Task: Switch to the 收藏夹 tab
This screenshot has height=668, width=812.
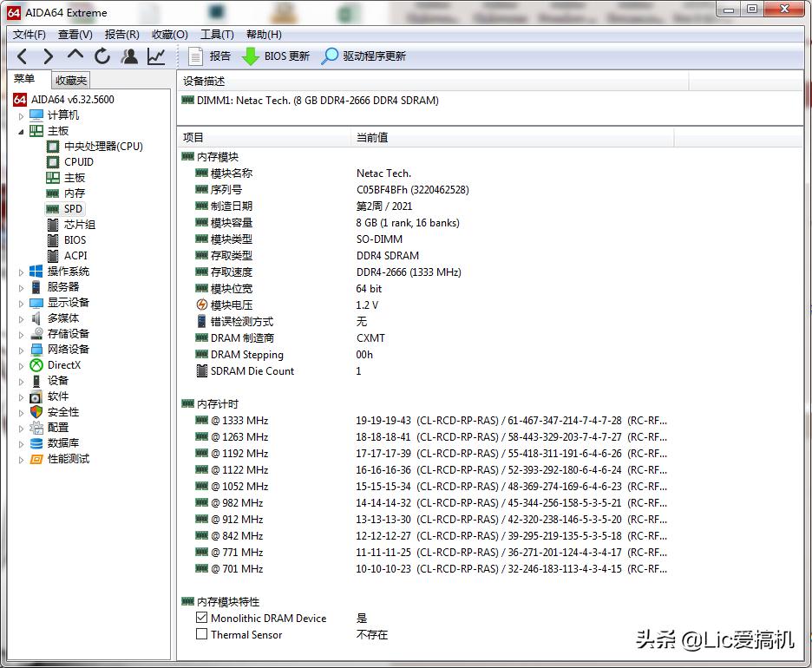Action: (71, 81)
